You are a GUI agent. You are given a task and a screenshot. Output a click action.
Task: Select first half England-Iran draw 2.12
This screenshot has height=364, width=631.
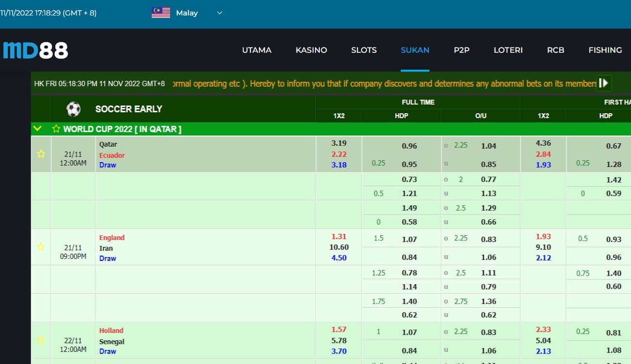click(543, 258)
